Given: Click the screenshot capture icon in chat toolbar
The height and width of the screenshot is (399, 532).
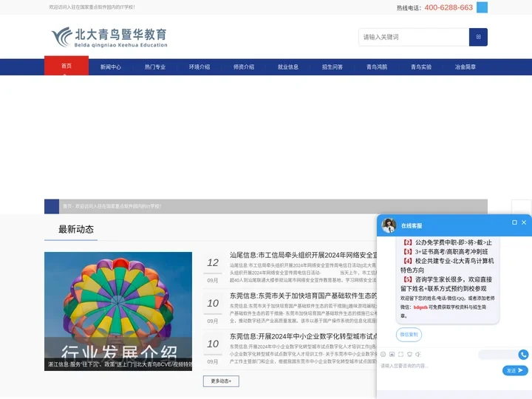Looking at the screenshot, I should pos(400,354).
